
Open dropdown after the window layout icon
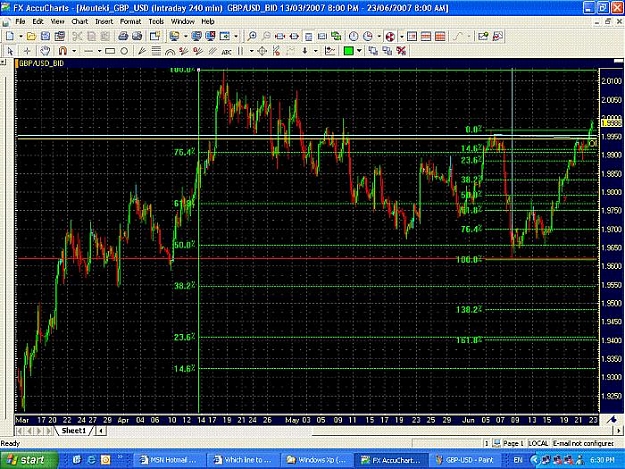pos(236,37)
